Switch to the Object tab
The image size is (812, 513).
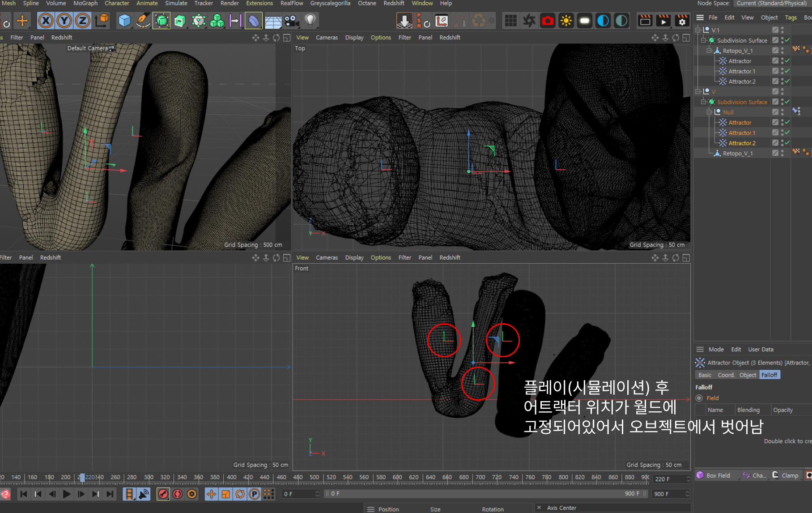tap(748, 375)
